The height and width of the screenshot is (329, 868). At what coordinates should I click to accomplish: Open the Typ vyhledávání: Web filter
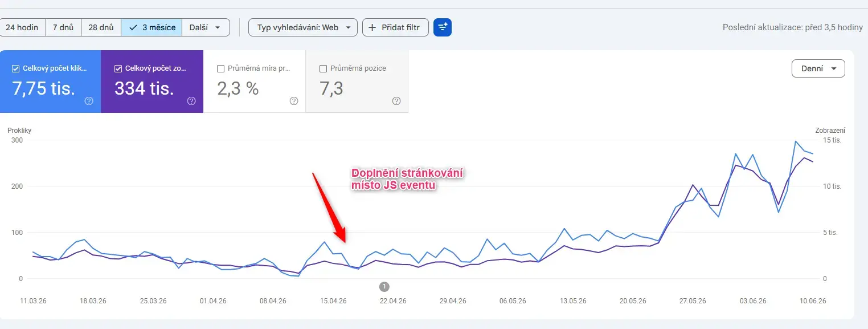(303, 27)
